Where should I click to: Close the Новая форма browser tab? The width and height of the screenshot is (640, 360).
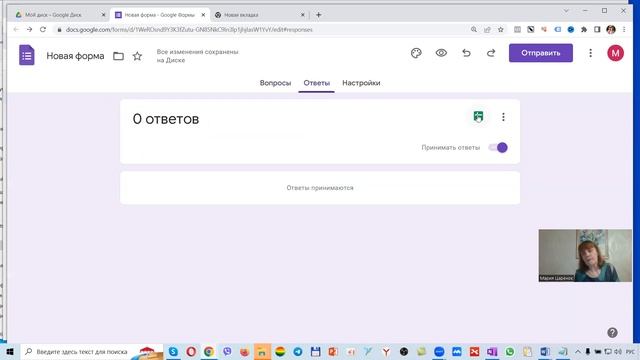pyautogui.click(x=203, y=15)
